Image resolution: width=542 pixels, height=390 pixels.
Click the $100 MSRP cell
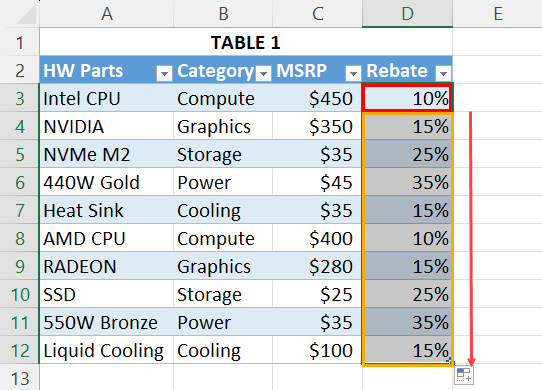(x=317, y=350)
